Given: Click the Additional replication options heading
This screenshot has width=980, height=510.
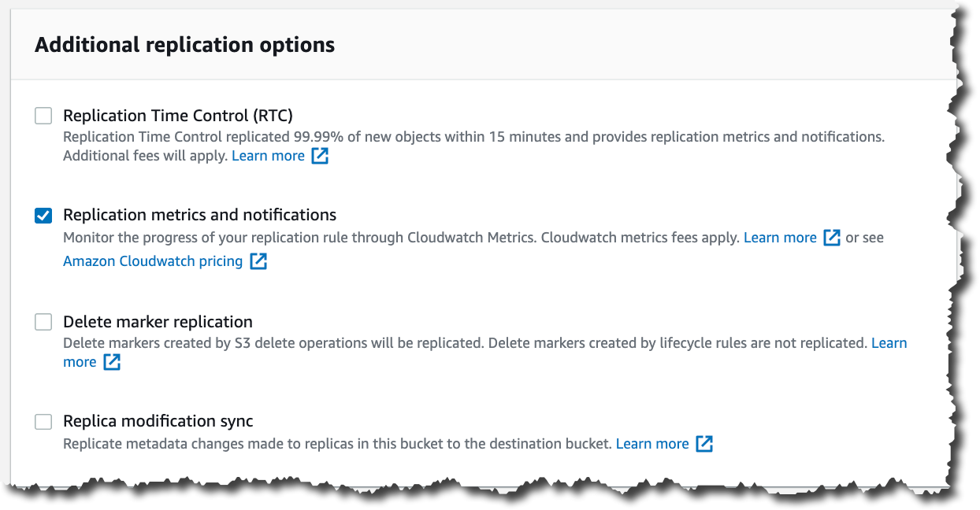Looking at the screenshot, I should 184,45.
